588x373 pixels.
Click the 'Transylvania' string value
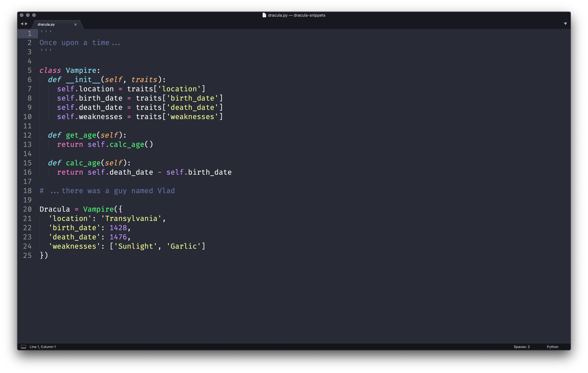pos(131,219)
